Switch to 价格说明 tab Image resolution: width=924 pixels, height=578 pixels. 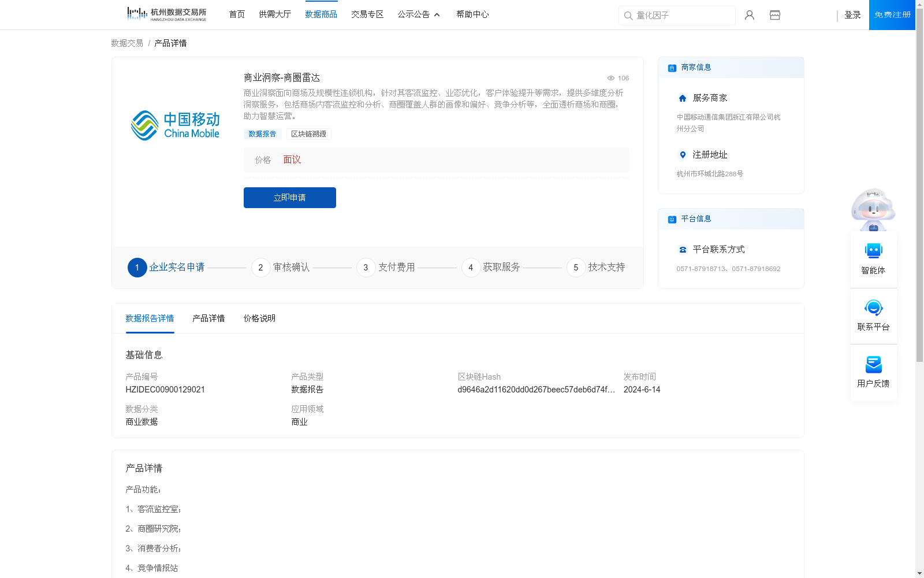click(259, 318)
